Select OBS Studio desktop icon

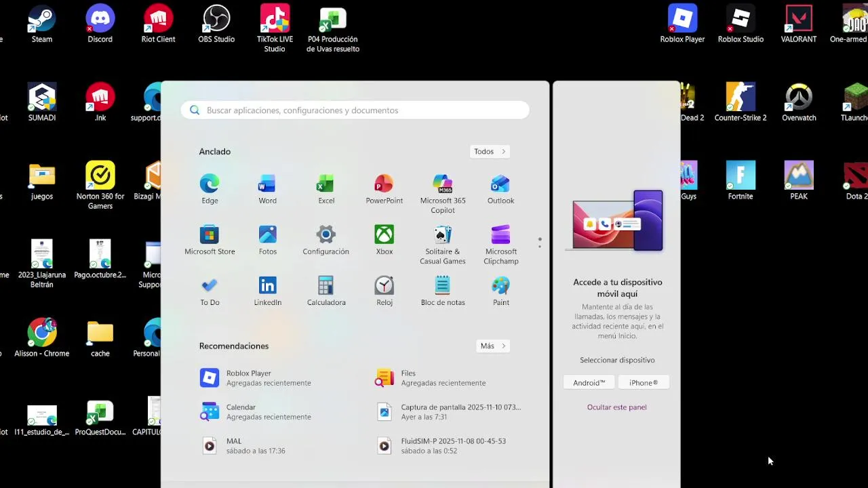tap(216, 24)
